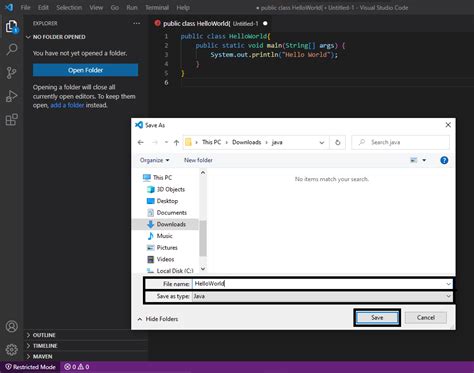This screenshot has width=474, height=373.
Task: Select Documents in navigation tree
Action: point(167,213)
